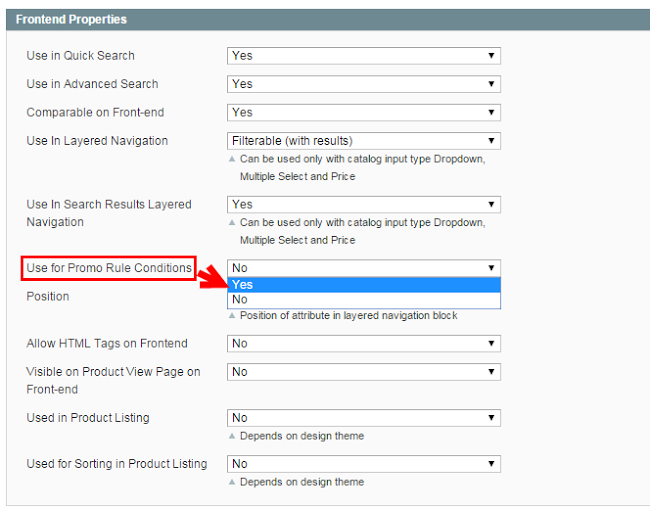Click the Allow HTML Tags on Frontend label

click(x=107, y=344)
